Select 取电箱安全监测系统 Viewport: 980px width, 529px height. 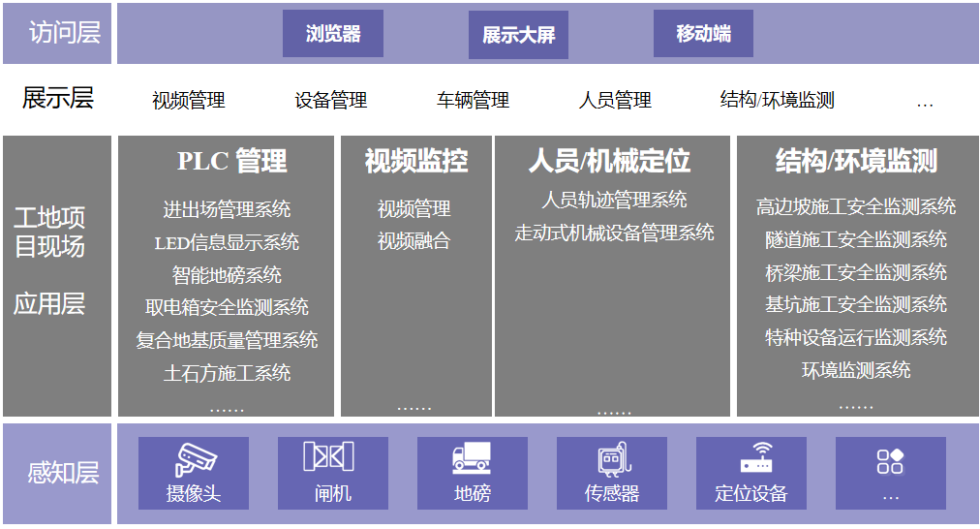[227, 308]
